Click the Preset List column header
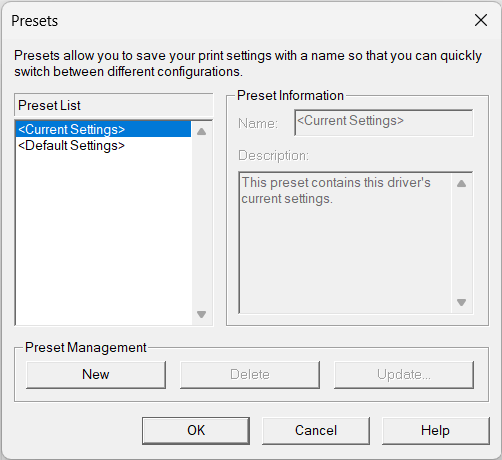502x460 pixels. [x=113, y=105]
